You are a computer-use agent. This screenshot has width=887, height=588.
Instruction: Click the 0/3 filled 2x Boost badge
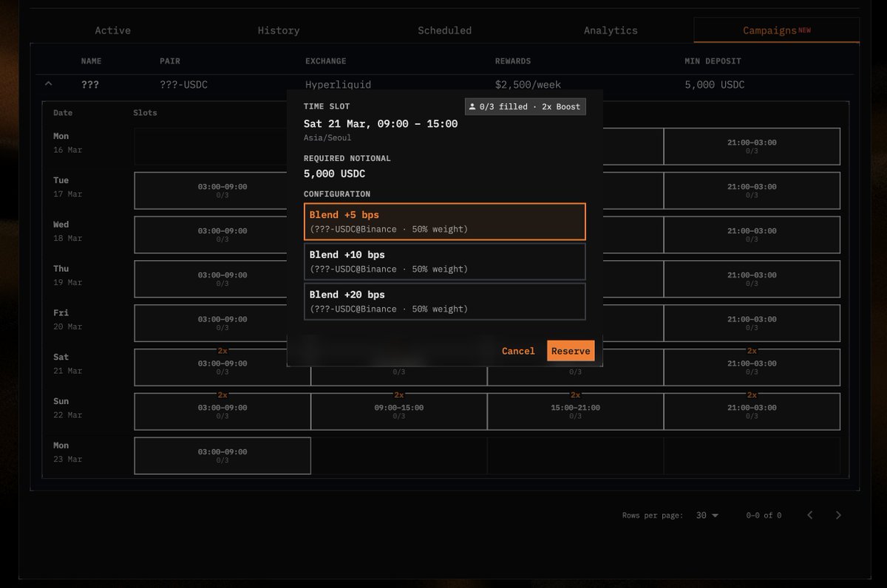pyautogui.click(x=526, y=106)
